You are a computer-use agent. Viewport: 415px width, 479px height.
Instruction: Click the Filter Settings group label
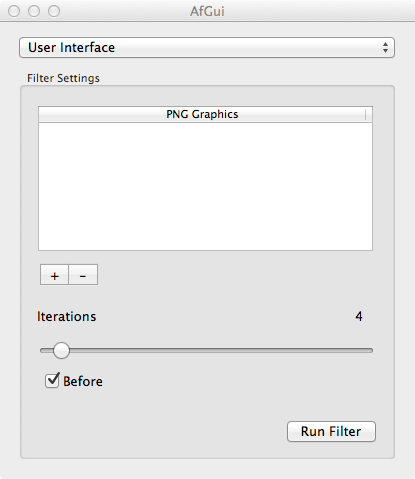pos(63,78)
